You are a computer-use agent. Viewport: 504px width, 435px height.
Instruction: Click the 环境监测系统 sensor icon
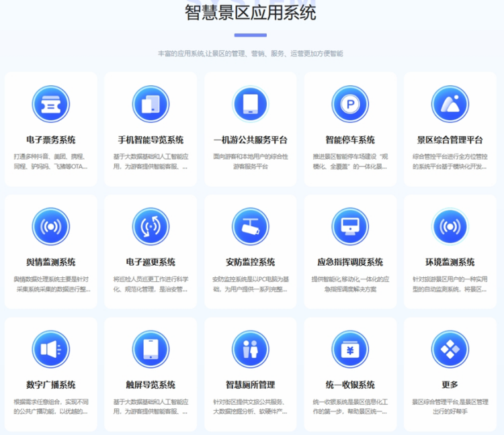click(x=450, y=227)
